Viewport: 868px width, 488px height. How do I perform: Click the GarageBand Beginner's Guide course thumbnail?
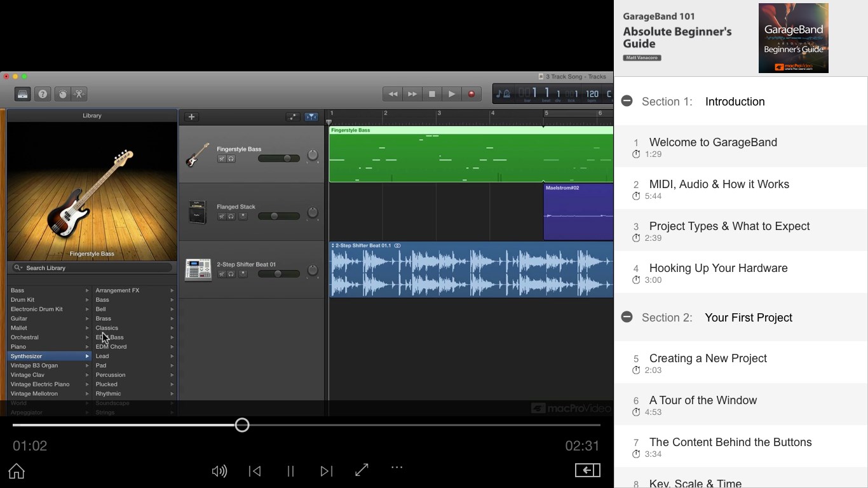794,38
